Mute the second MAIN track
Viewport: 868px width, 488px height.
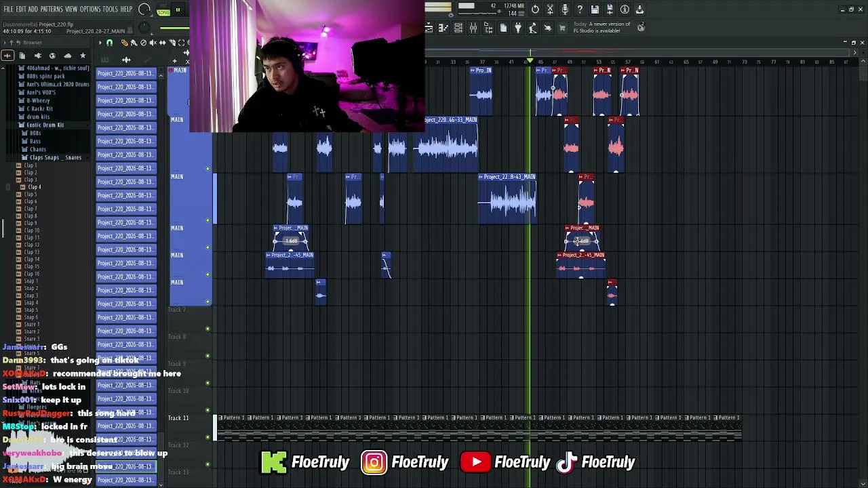pos(208,169)
